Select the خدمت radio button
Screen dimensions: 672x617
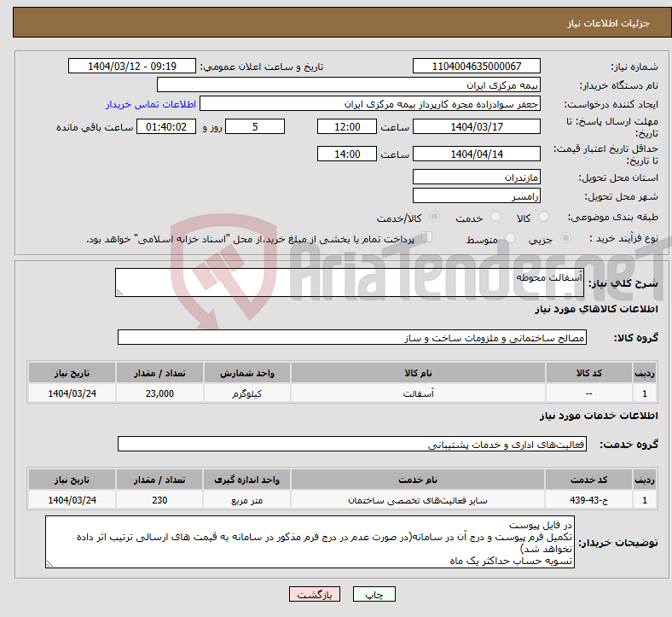click(495, 217)
